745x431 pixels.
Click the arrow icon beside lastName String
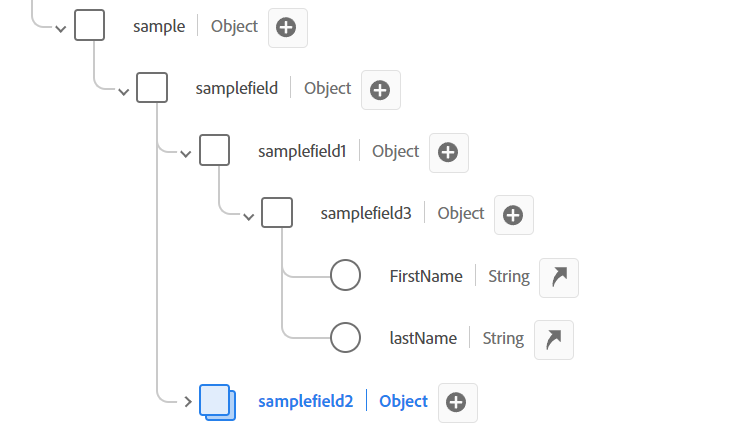pyautogui.click(x=554, y=340)
